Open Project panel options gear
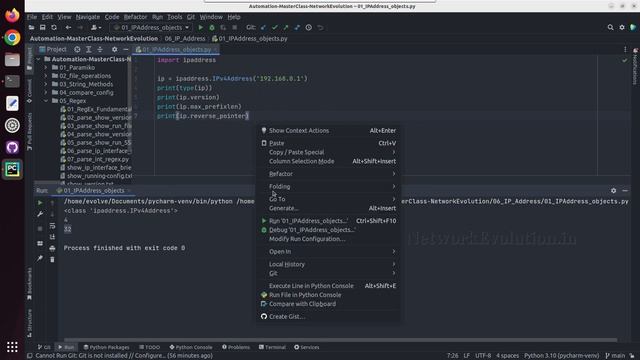 click(x=115, y=49)
